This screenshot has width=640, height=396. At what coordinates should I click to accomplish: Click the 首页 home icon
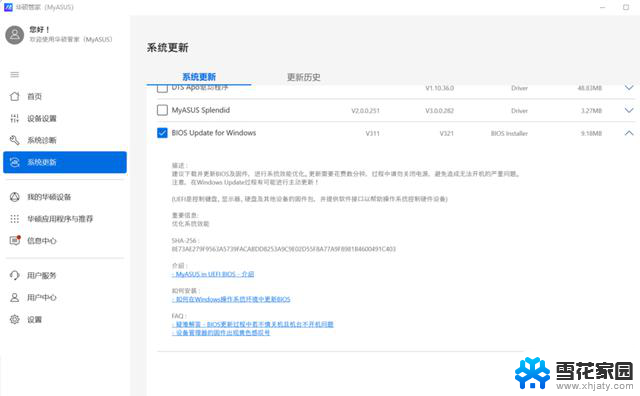(x=15, y=96)
